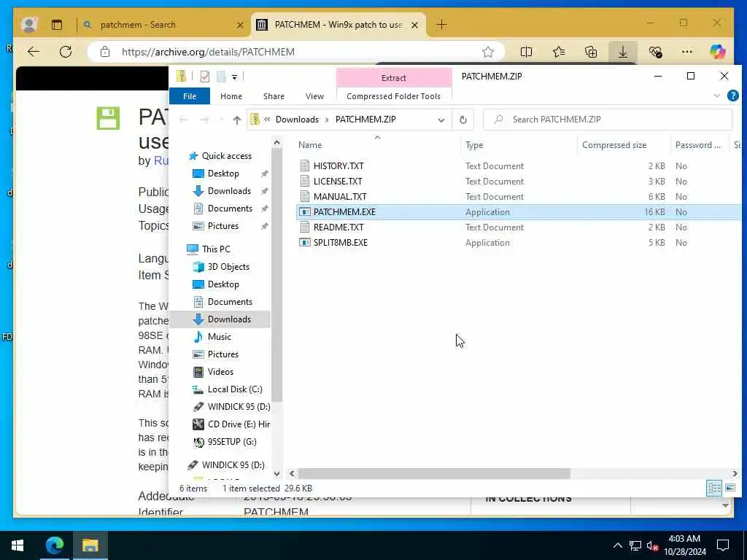
Task: Open 95SETUP (G:) drive
Action: pyautogui.click(x=231, y=441)
